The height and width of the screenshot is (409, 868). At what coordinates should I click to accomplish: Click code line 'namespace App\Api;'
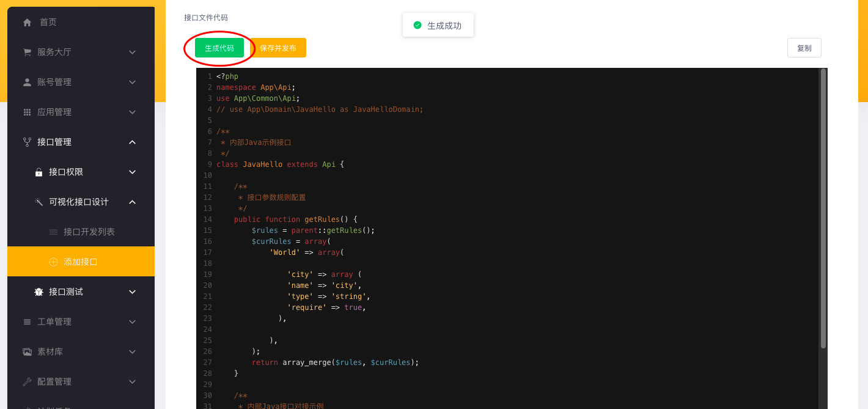pos(256,87)
